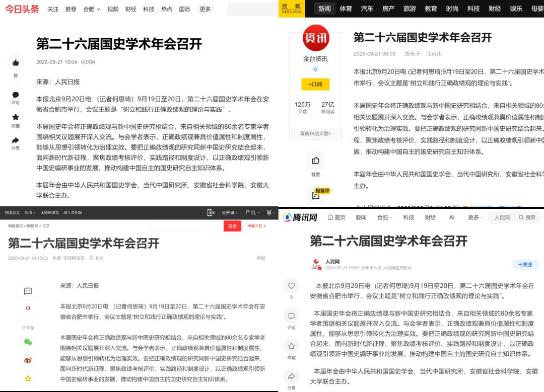Screen dimensions: 544x392
Task: Like the Toutiao article with thumbs-up icon
Action: pyautogui.click(x=16, y=63)
